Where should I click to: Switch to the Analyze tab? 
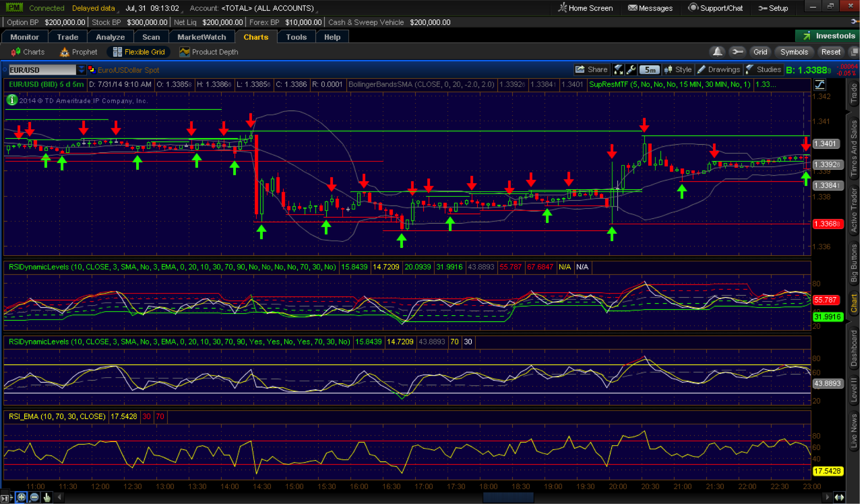[x=110, y=37]
